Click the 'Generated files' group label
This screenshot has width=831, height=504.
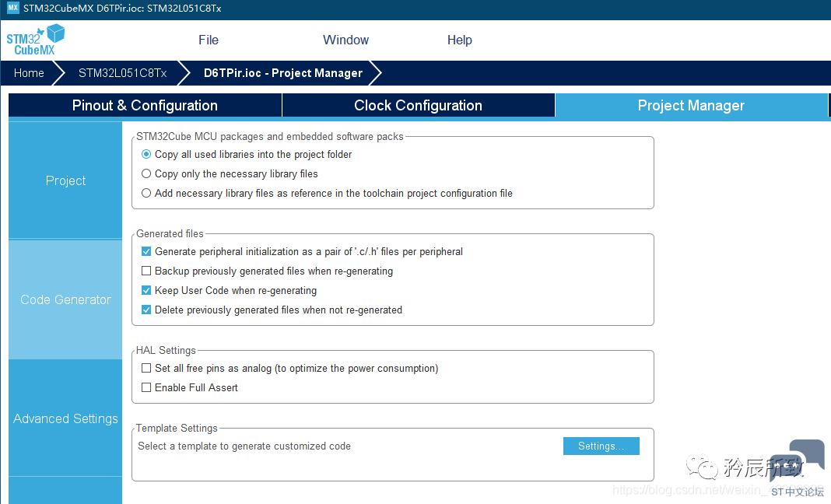[x=170, y=233]
